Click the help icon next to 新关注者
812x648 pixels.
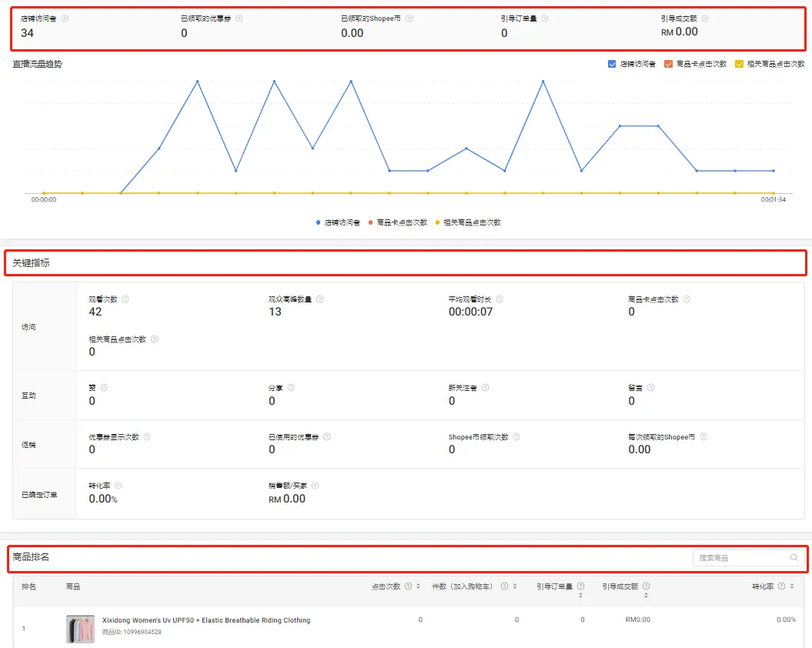[x=485, y=388]
